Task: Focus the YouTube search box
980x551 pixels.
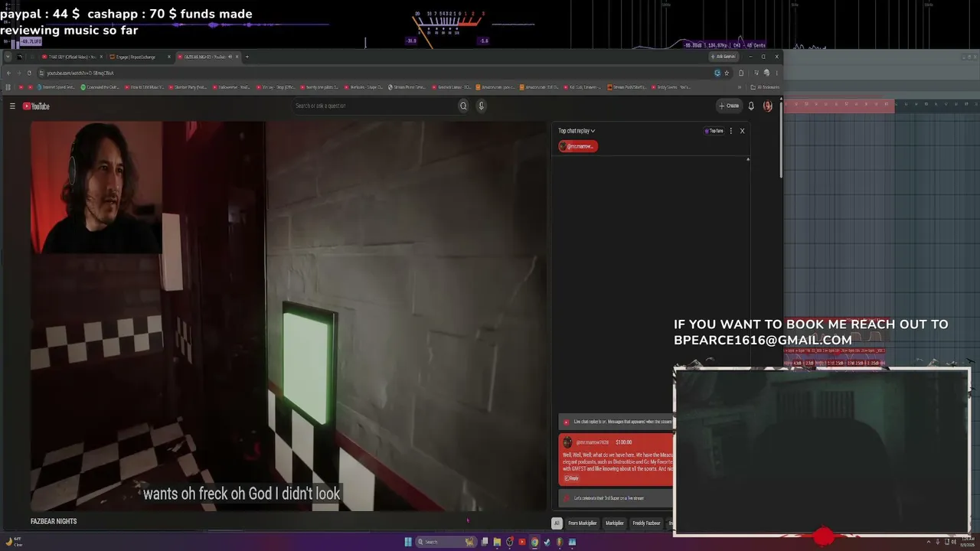Action: (374, 106)
